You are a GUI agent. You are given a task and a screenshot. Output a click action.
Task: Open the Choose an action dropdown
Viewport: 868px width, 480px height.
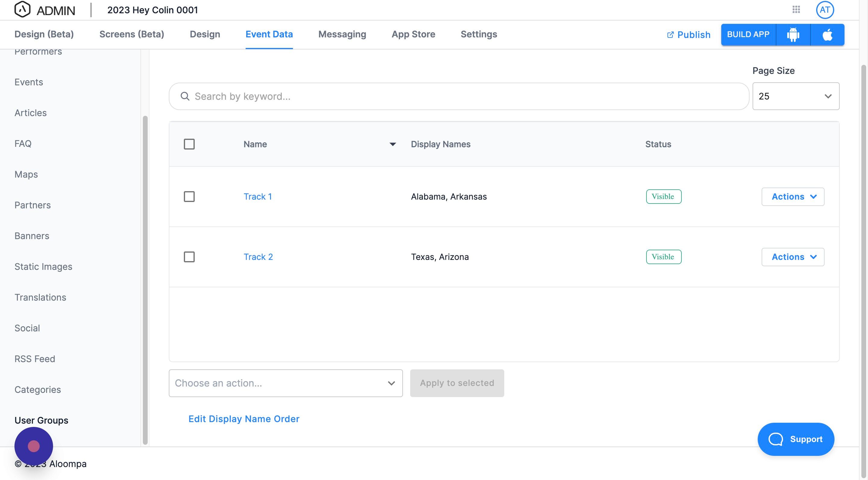tap(286, 383)
